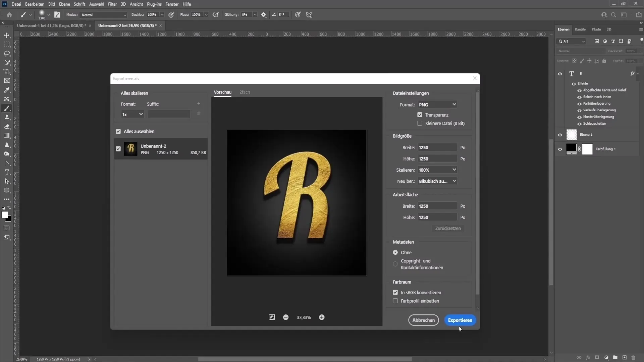The width and height of the screenshot is (644, 362).
Task: Click the Zurücksetzen button
Action: click(448, 228)
